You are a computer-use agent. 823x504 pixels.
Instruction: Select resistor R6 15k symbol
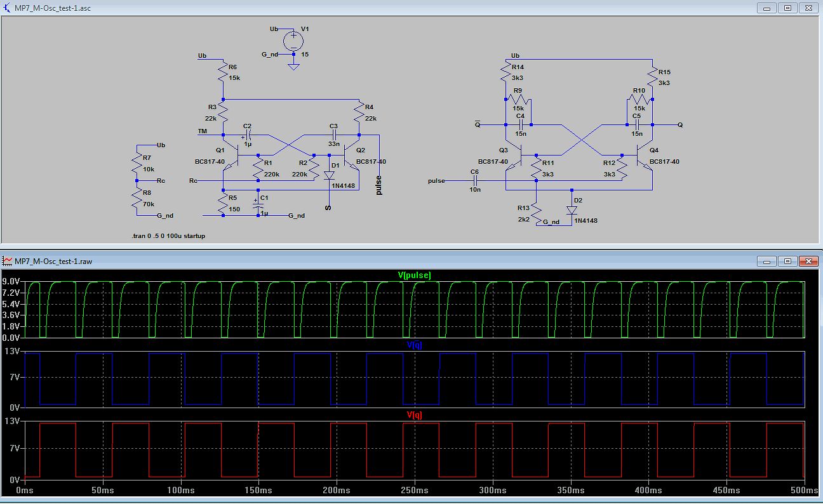click(x=223, y=73)
